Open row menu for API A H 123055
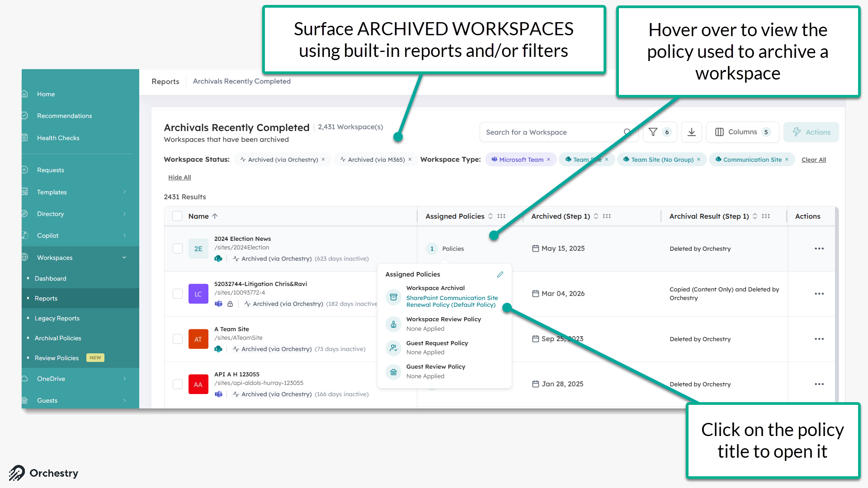Image resolution: width=868 pixels, height=488 pixels. click(819, 384)
